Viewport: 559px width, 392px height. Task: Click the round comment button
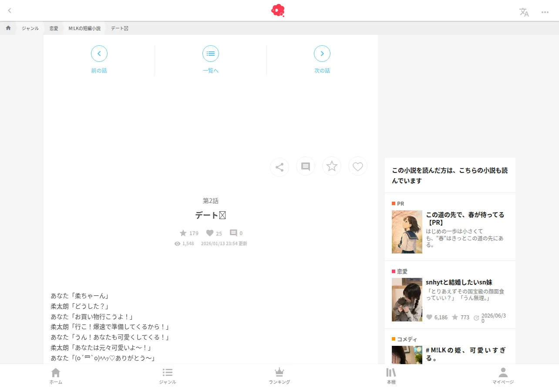306,166
